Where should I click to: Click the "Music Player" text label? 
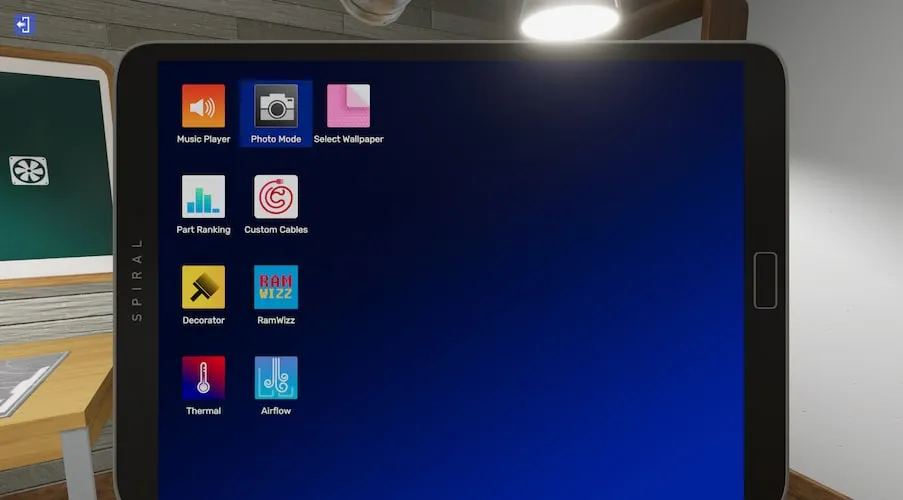203,139
